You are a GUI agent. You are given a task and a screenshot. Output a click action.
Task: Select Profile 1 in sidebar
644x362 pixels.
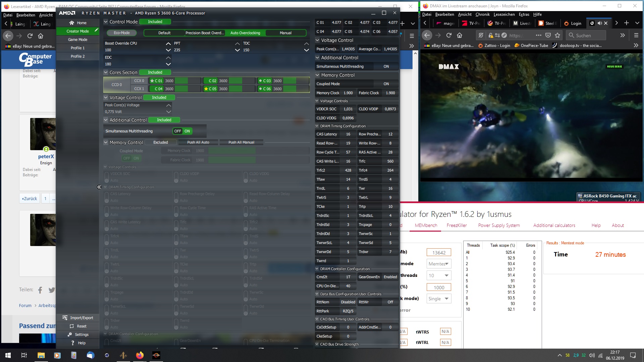tap(77, 48)
